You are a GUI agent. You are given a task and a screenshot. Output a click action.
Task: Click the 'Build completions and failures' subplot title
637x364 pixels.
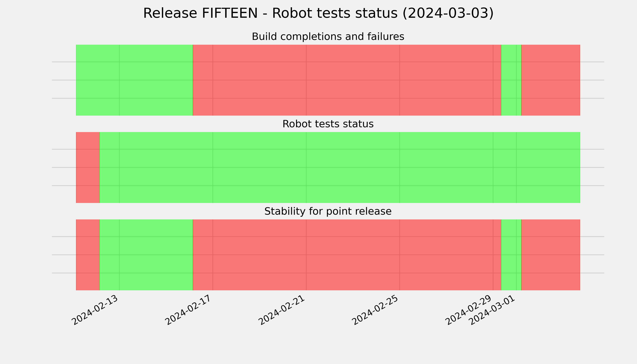[328, 37]
